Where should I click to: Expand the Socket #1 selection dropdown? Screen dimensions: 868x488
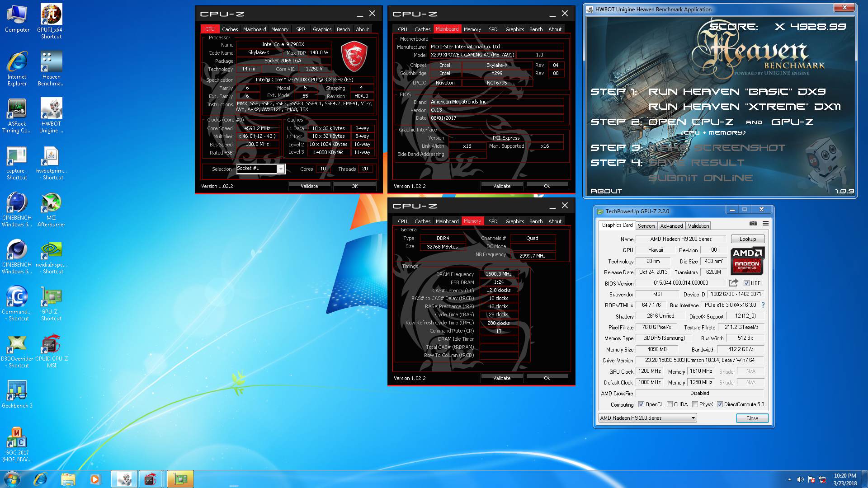pos(281,169)
